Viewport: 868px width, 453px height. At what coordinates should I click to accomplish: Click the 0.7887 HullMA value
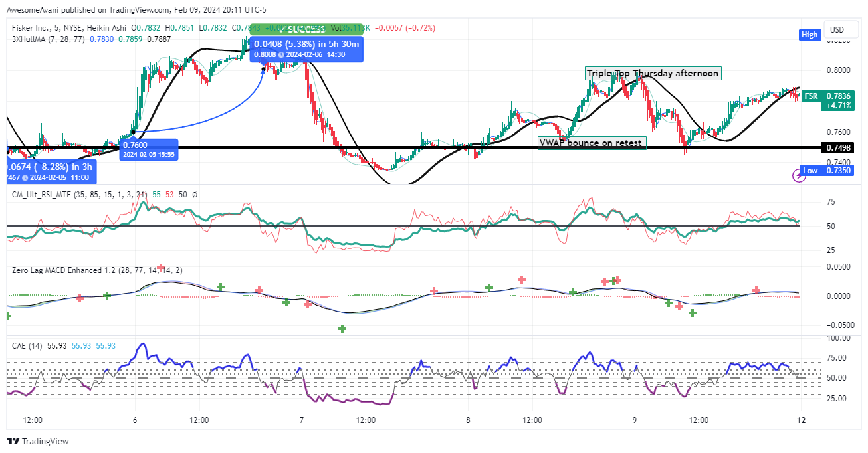[159, 39]
